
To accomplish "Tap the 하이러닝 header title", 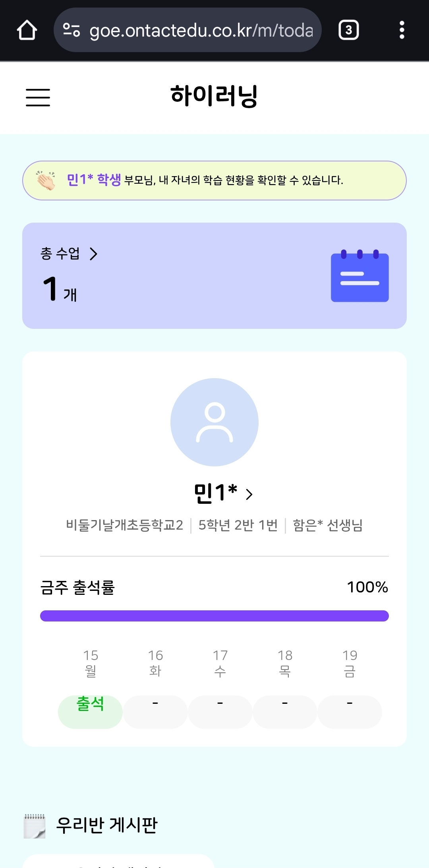I will click(x=214, y=96).
